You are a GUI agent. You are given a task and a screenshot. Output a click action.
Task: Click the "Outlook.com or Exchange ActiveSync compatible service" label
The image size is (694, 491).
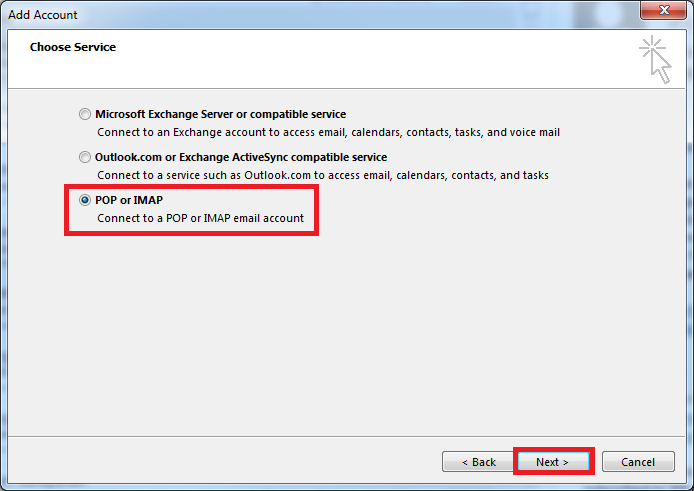pos(240,158)
